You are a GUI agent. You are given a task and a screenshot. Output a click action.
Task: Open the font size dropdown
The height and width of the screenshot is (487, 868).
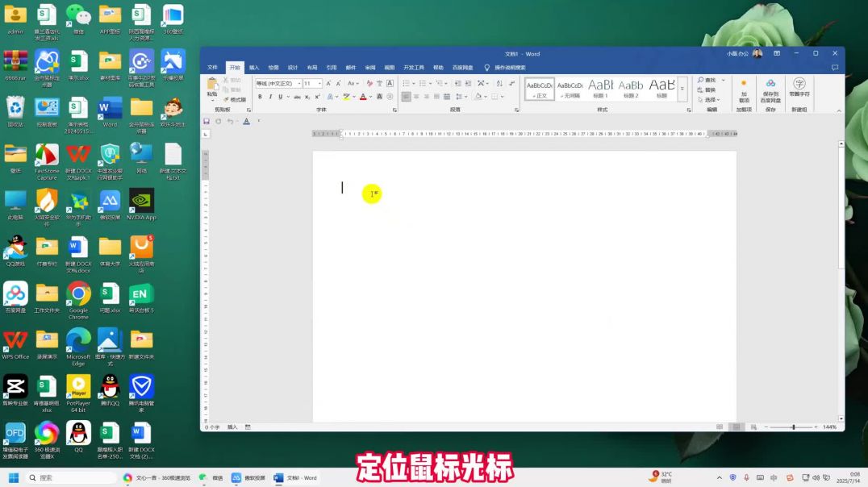[x=319, y=83]
